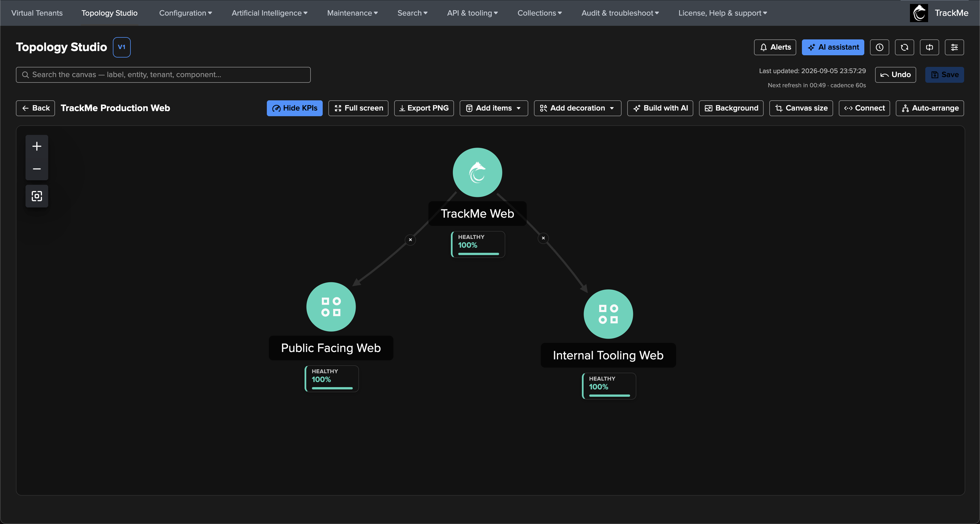Open License, Help & support menu

pyautogui.click(x=723, y=13)
